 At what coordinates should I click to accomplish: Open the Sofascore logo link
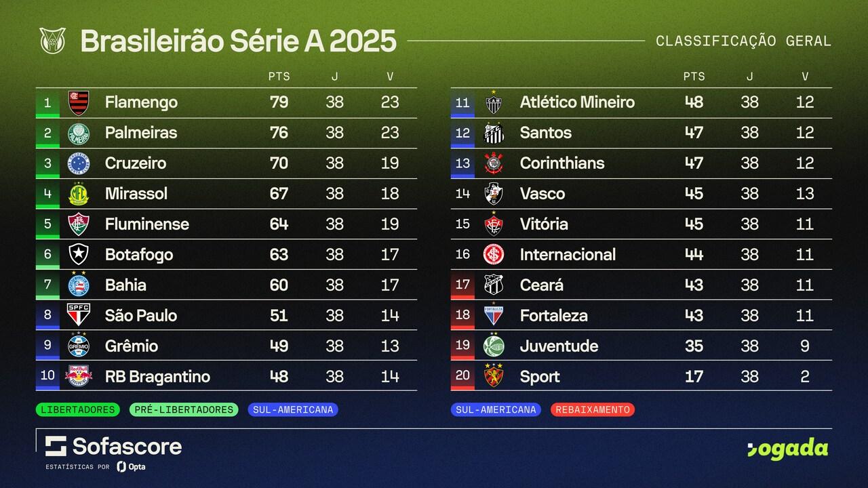[x=113, y=446]
